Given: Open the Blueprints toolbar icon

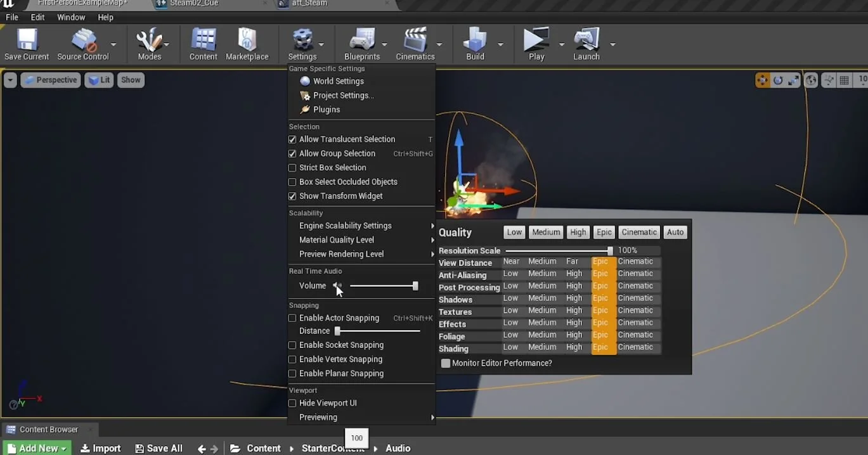Looking at the screenshot, I should tap(361, 39).
